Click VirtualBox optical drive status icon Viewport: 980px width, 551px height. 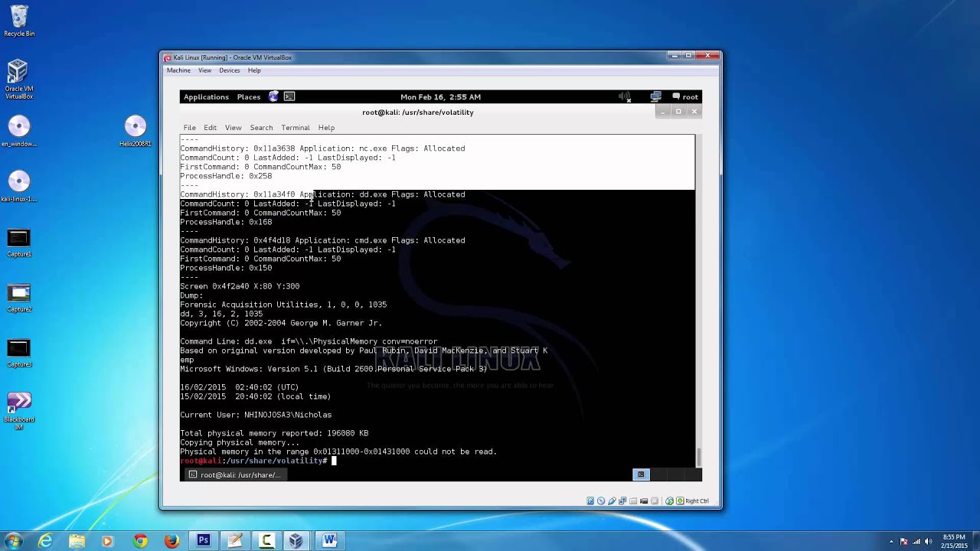601,500
